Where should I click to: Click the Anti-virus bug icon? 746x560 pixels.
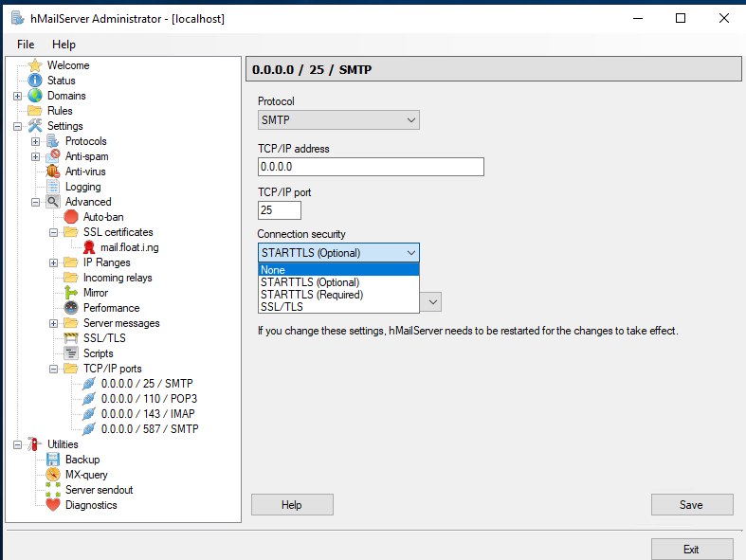[x=53, y=172]
